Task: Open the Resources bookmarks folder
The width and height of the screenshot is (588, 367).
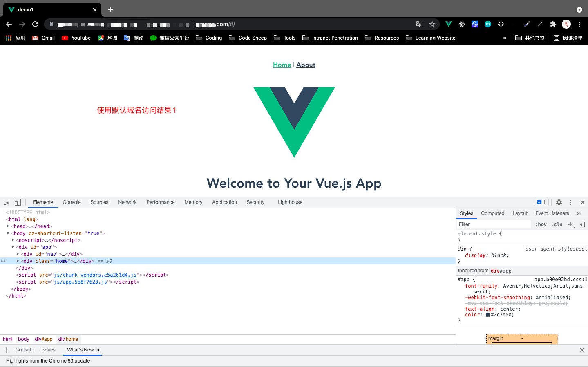Action: [x=382, y=38]
